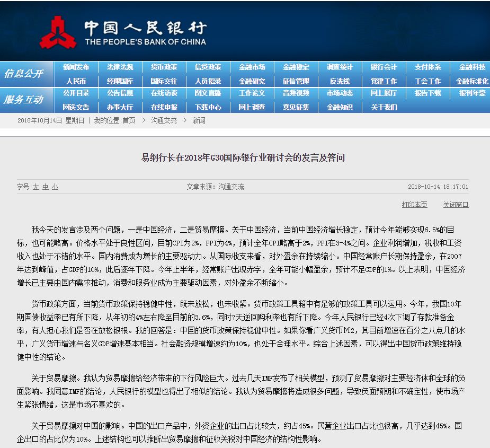Open the 人民币 menu link
Viewport: 490px width, 448px height.
click(x=76, y=81)
